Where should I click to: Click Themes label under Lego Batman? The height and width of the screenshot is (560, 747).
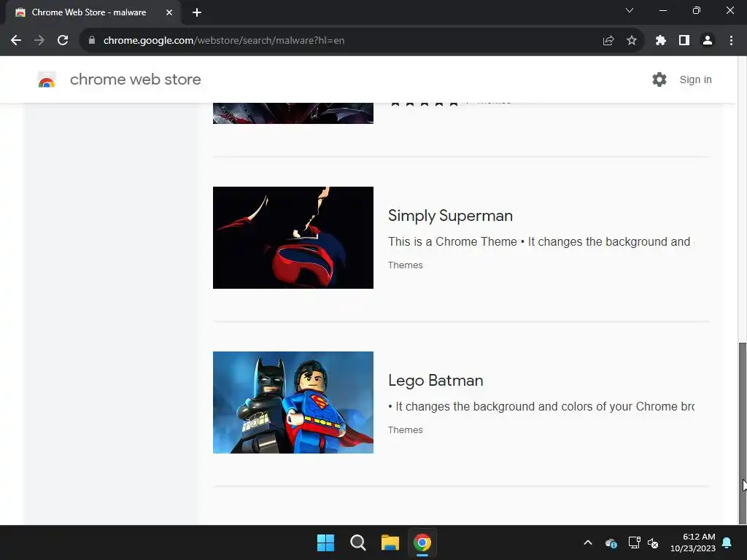click(406, 430)
